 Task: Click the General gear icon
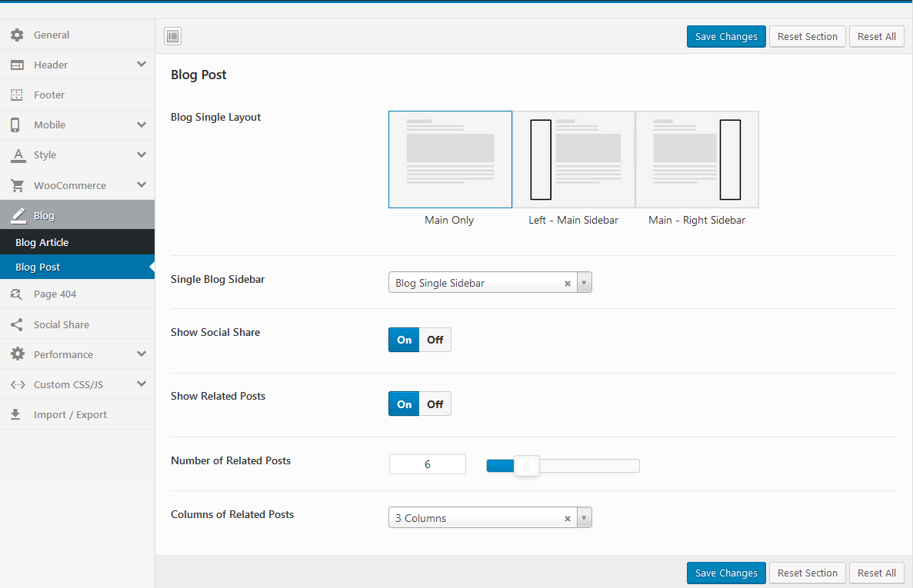tap(18, 35)
